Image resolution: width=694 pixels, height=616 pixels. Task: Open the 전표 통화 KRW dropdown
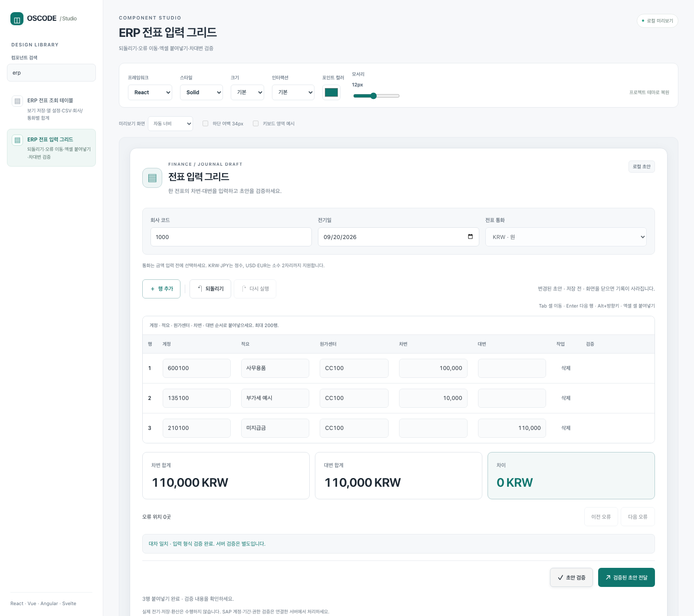tap(566, 237)
